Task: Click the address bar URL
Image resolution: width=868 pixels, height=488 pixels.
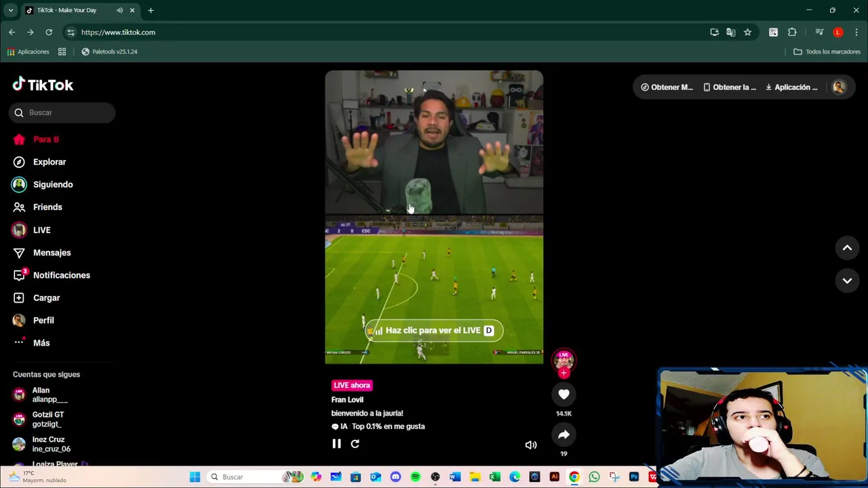Action: pyautogui.click(x=118, y=32)
